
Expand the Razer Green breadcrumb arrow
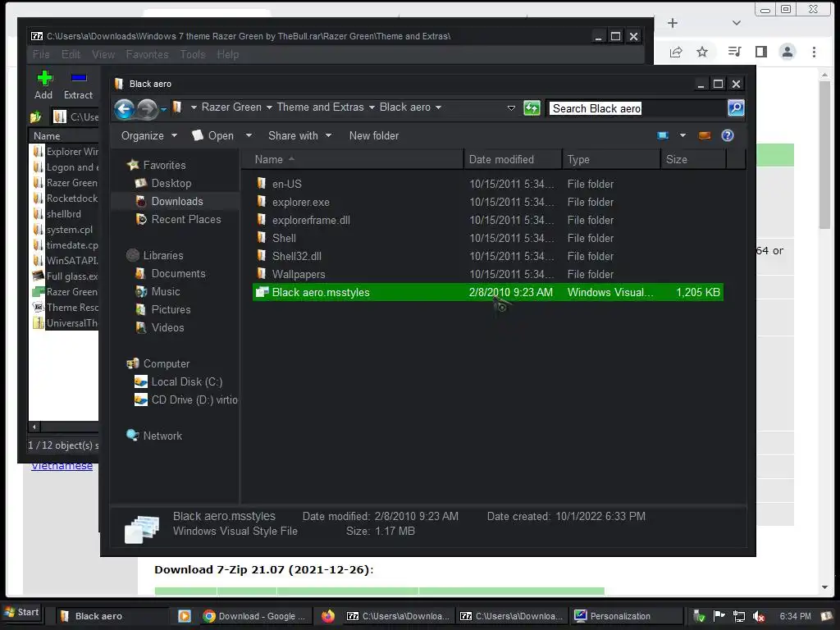(x=269, y=107)
